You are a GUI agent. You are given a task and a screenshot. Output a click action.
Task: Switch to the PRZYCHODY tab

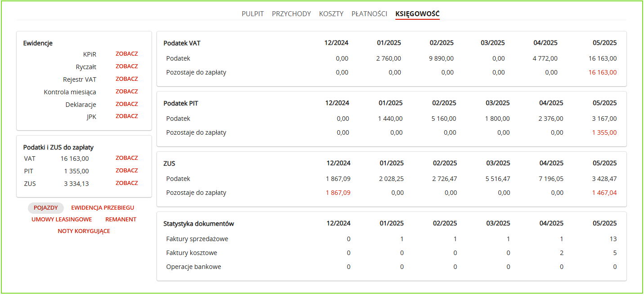(291, 14)
